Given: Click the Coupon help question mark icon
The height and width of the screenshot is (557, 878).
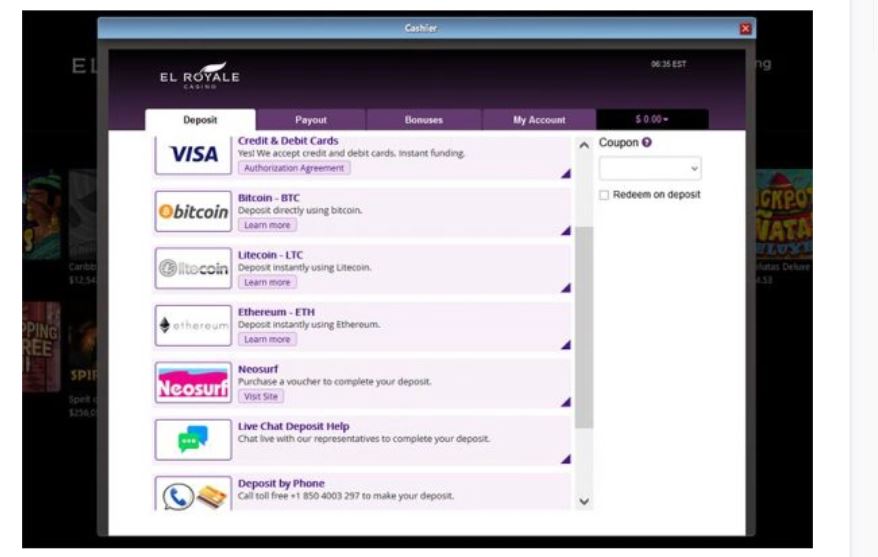Looking at the screenshot, I should point(647,143).
